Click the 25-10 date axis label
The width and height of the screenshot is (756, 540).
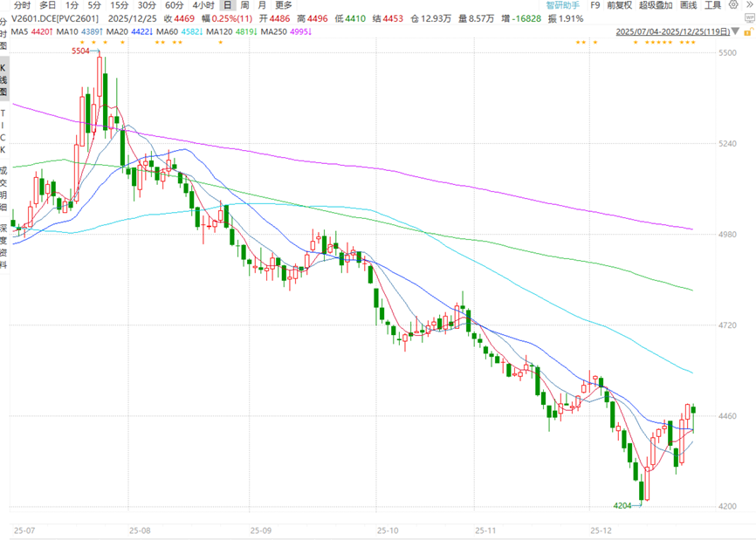388,530
